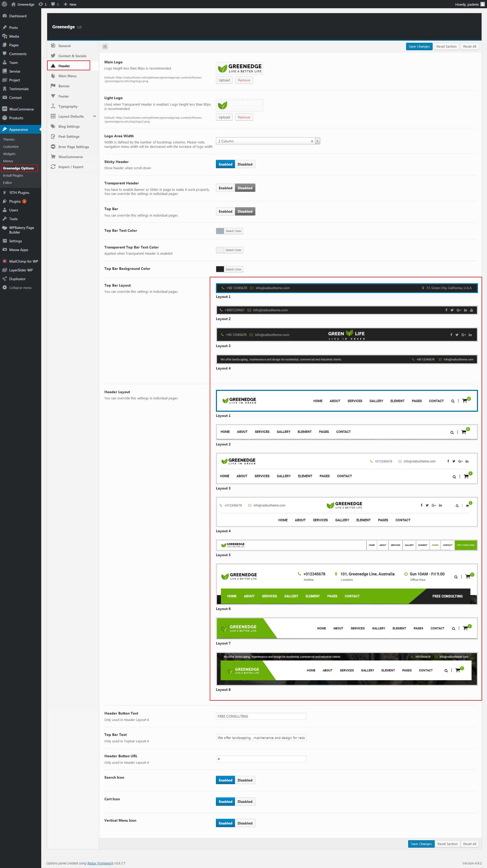Click the bottom Reset All button
Image resolution: width=487 pixels, height=868 pixels.
click(469, 844)
